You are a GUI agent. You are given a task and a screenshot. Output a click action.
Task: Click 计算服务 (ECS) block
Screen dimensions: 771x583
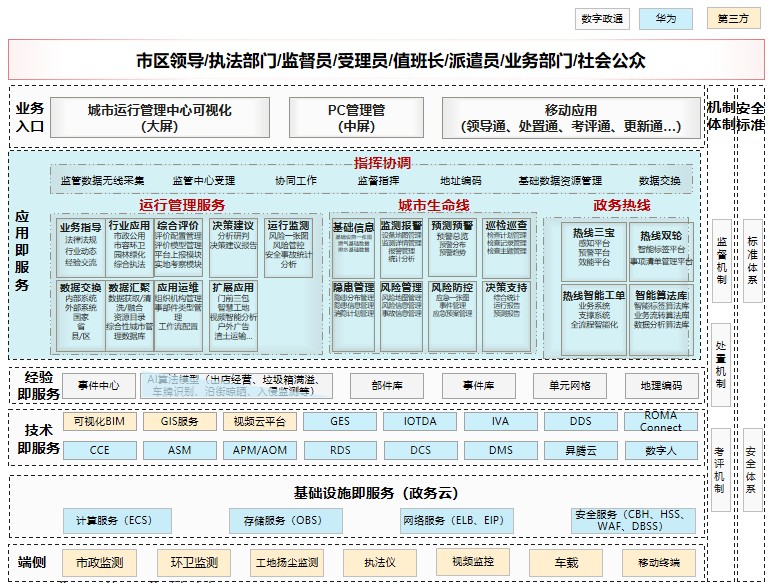(121, 520)
